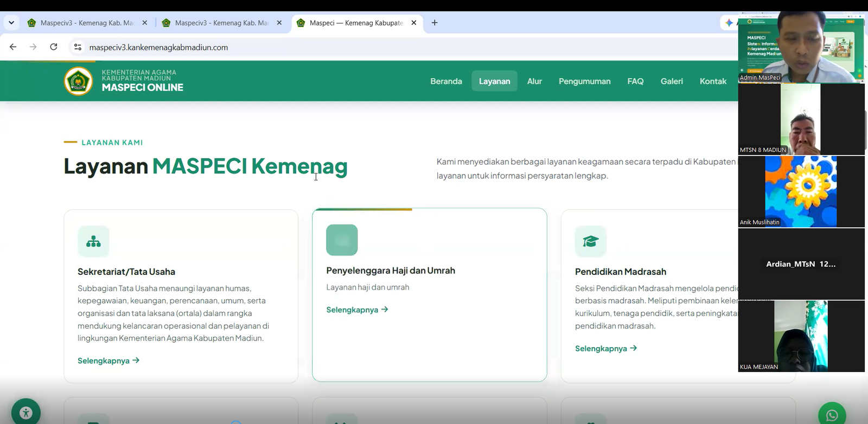The image size is (868, 424).
Task: Click the Penyelenggara Haji dan Umrah card icon
Action: click(x=342, y=240)
